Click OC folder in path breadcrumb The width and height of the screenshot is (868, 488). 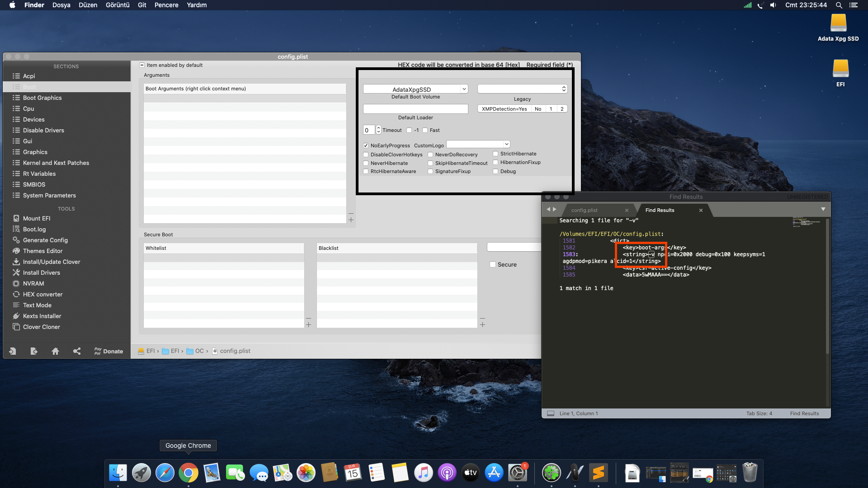coord(195,351)
